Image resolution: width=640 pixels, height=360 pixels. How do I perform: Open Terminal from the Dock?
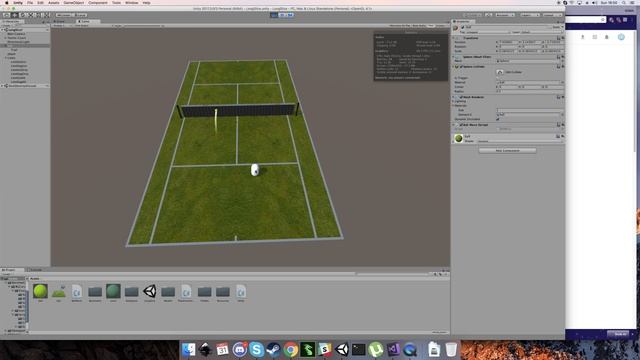click(359, 349)
